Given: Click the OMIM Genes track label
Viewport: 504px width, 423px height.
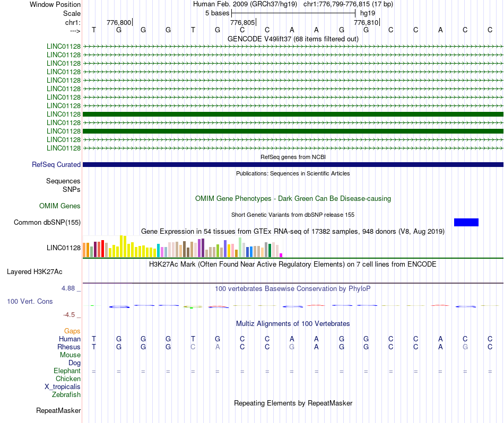Looking at the screenshot, I should tap(60, 206).
